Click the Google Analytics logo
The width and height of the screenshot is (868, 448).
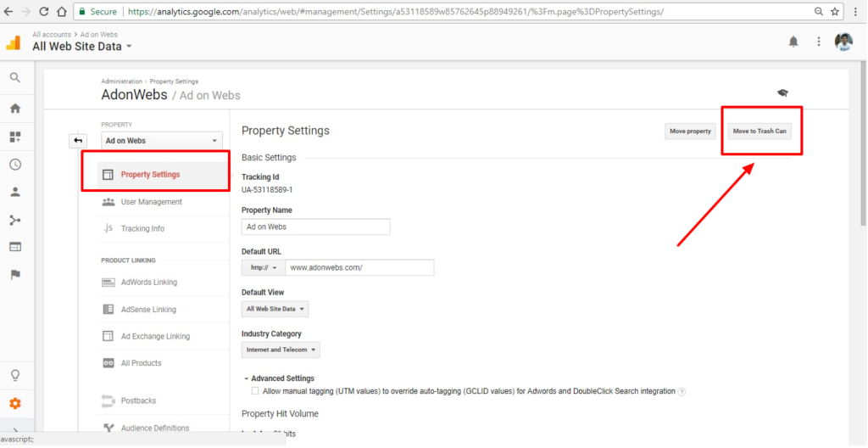coord(13,42)
